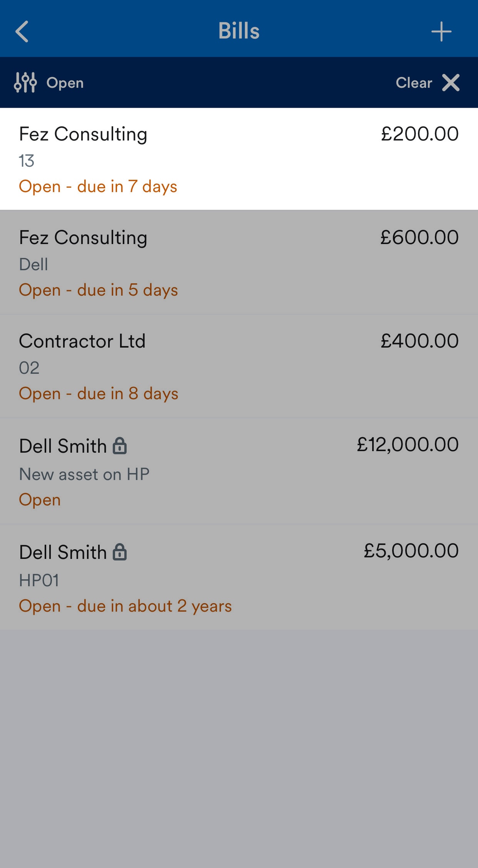Tap lock icon on £12,000.00 Dell Smith bill
The image size is (478, 868).
click(x=120, y=446)
